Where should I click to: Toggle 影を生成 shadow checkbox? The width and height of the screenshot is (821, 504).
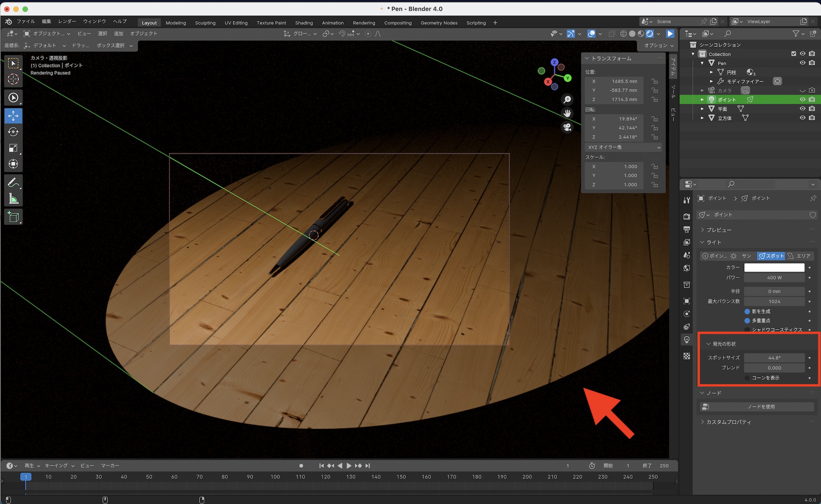pos(747,312)
